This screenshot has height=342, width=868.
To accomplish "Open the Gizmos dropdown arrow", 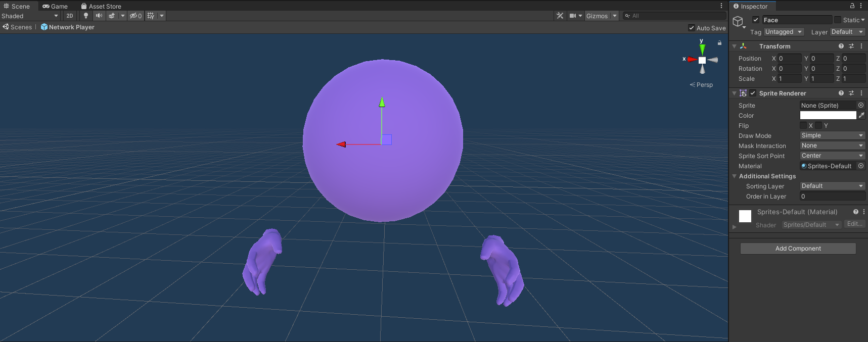I will coord(615,16).
